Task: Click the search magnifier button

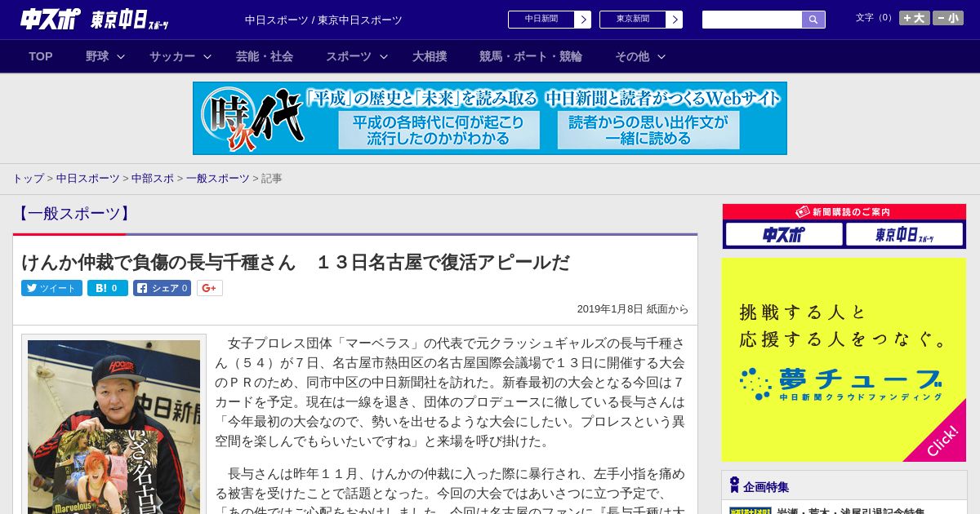Action: (813, 20)
